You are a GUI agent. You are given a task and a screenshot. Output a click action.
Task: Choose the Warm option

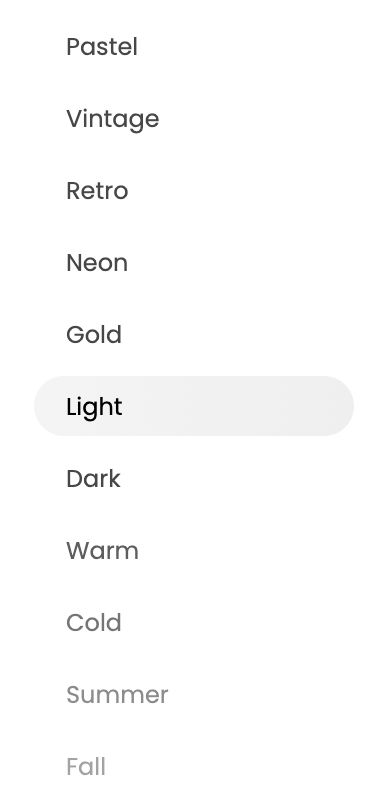click(194, 550)
